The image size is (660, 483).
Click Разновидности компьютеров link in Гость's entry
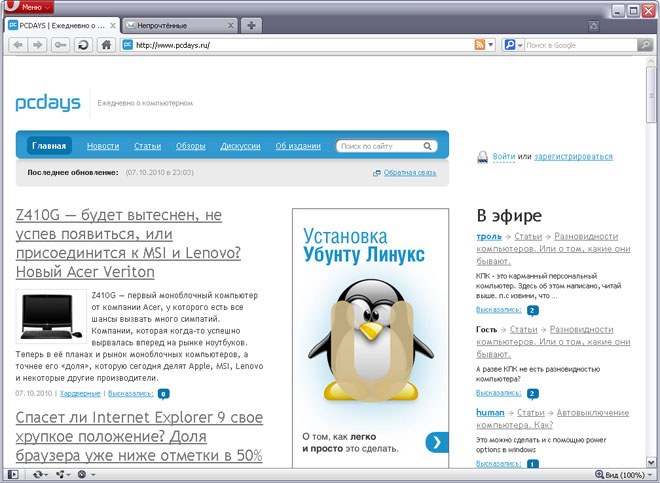[554, 342]
